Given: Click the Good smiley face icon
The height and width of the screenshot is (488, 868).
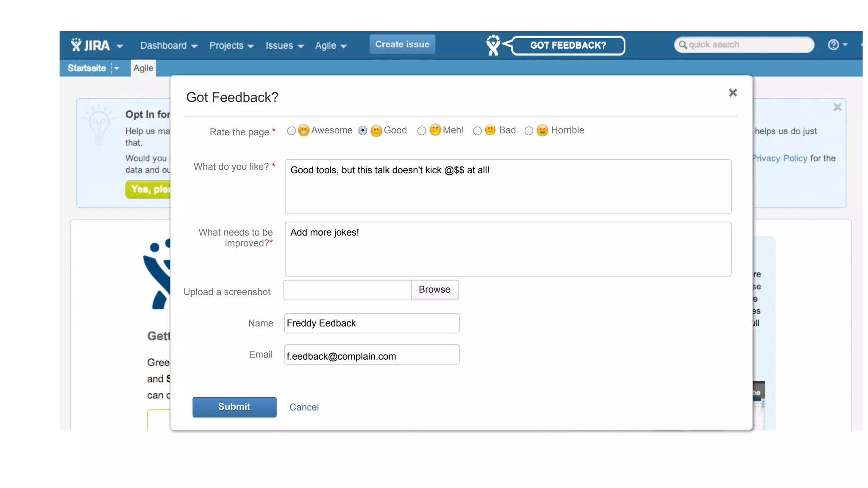Looking at the screenshot, I should 376,130.
